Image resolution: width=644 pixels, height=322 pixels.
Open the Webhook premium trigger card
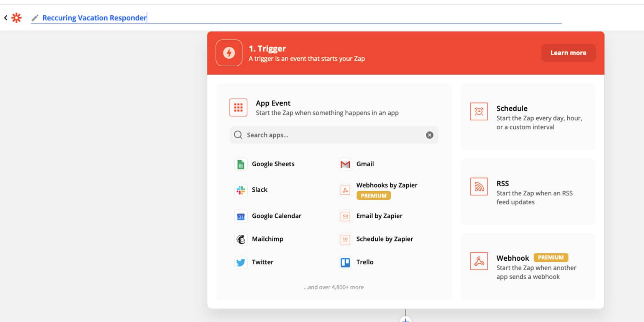(528, 267)
